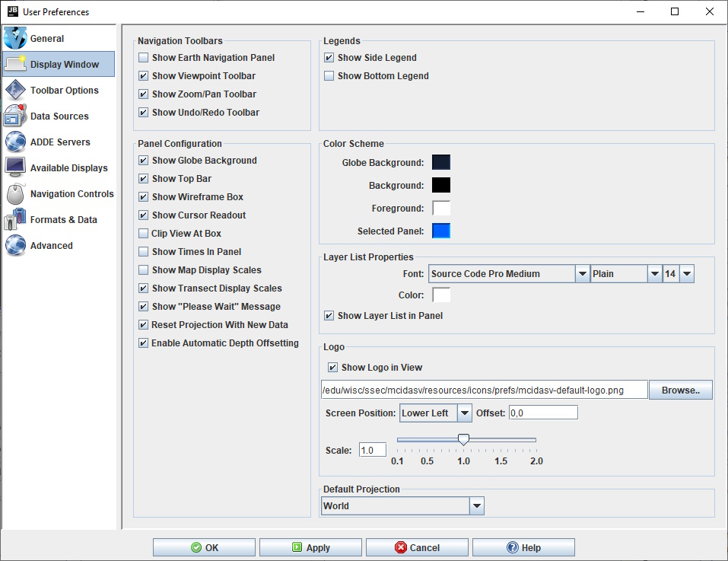Select the Display Window tab label
Screen dimensions: 728x561
coord(65,65)
